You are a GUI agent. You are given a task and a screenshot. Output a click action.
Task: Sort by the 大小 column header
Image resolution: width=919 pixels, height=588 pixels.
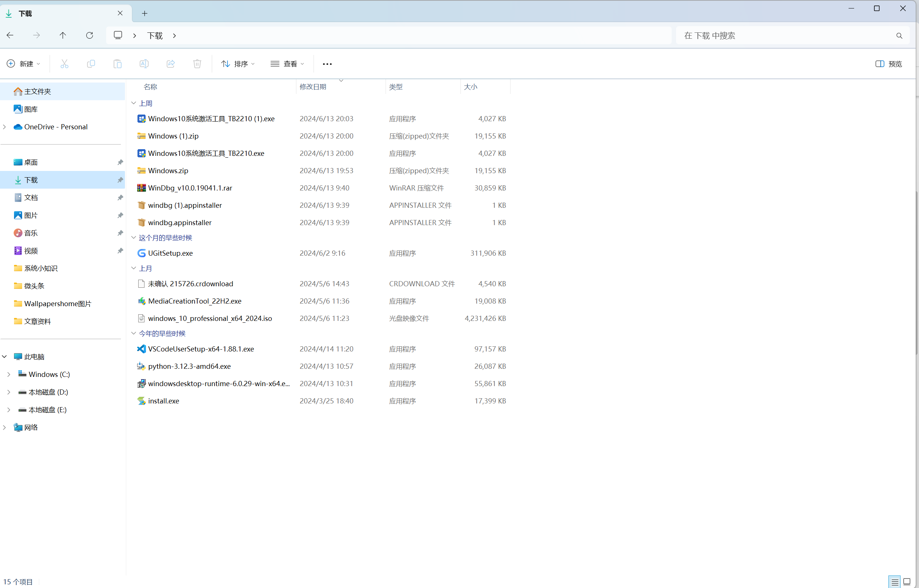click(x=471, y=87)
